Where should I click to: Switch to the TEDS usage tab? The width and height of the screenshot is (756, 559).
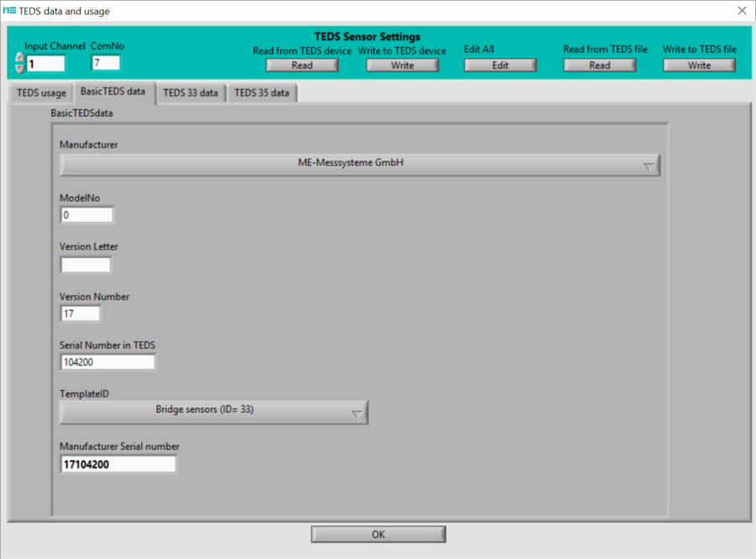41,93
